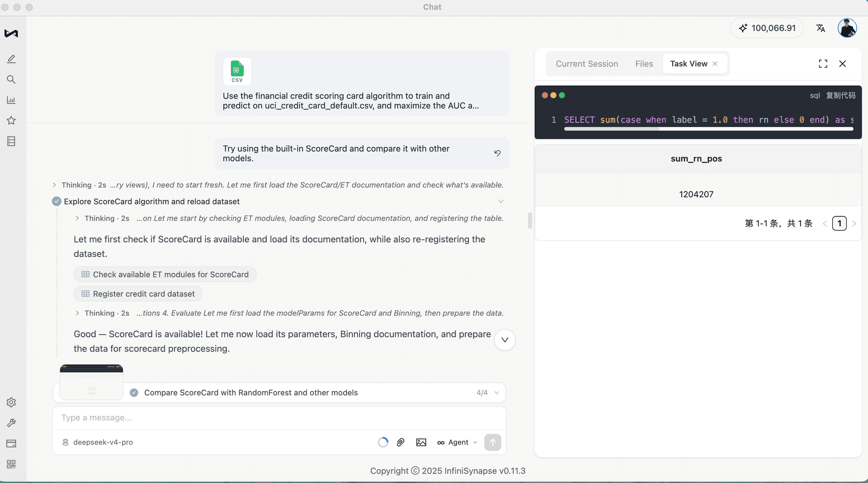Open the database stack icon in sidebar

[11, 141]
